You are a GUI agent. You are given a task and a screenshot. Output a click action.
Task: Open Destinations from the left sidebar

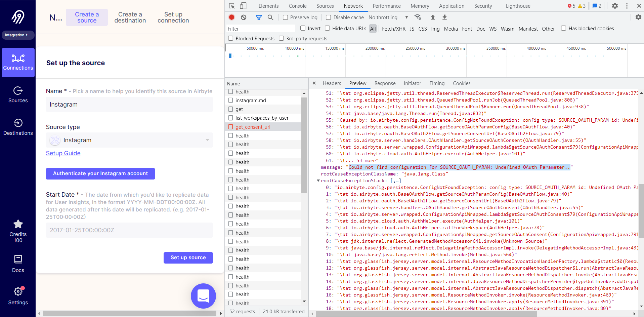[x=18, y=127]
